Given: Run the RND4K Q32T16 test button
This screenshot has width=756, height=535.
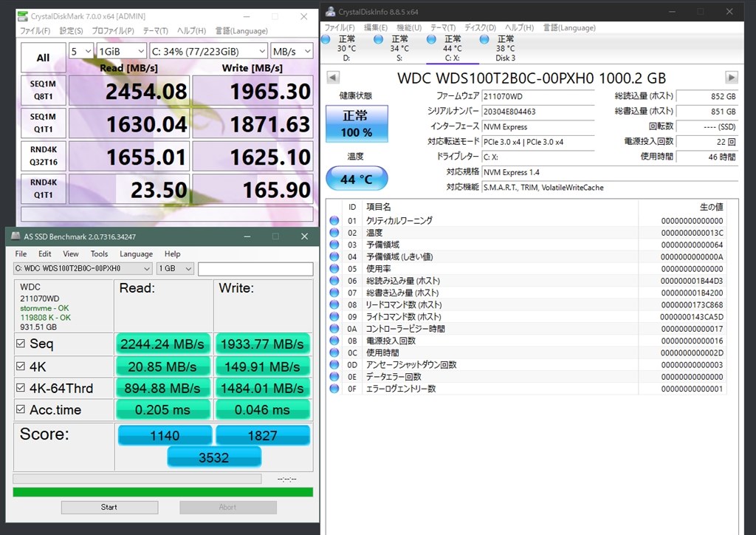Looking at the screenshot, I should [x=44, y=156].
